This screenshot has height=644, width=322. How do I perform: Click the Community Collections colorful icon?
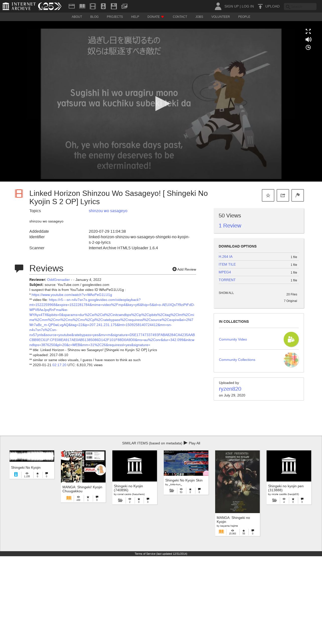click(x=291, y=360)
